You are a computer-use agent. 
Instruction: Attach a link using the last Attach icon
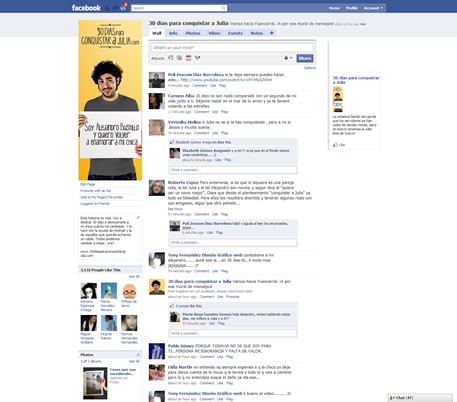(x=197, y=58)
